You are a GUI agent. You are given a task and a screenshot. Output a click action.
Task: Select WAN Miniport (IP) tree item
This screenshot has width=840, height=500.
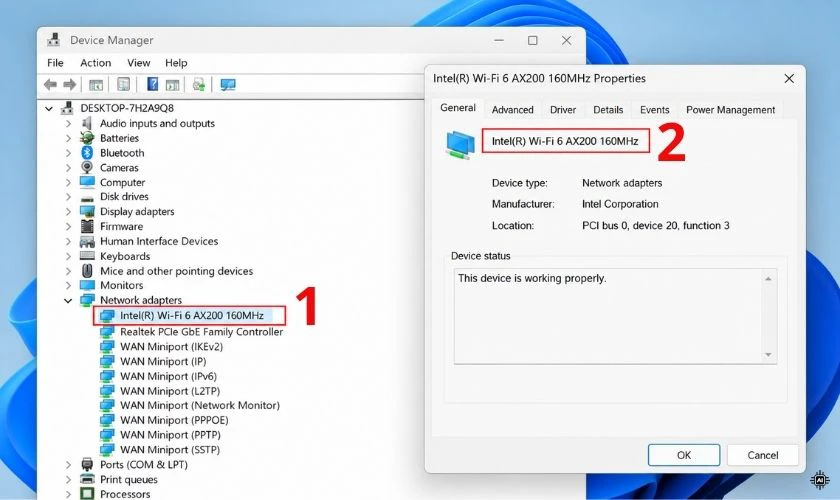tap(163, 361)
